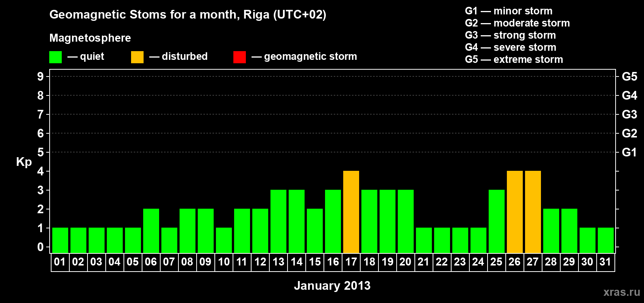Click date label 24 on the axis
Image resolution: width=644 pixels, height=303 pixels.
pos(478,262)
